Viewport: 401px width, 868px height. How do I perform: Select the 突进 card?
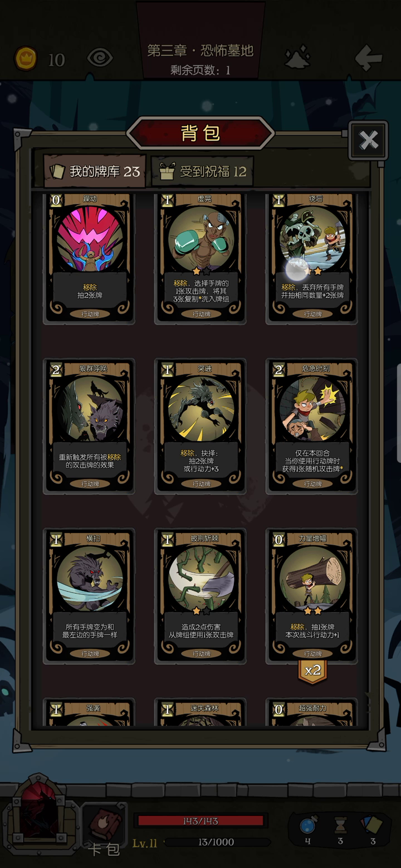[x=201, y=426]
